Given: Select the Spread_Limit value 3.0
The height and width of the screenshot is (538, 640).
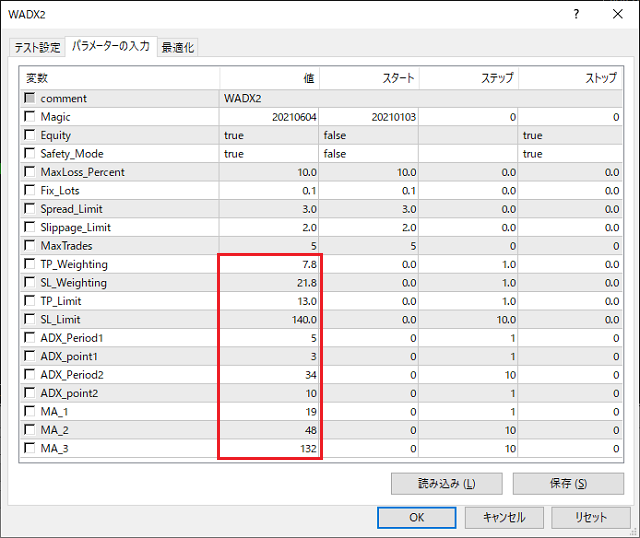Looking at the screenshot, I should point(269,209).
